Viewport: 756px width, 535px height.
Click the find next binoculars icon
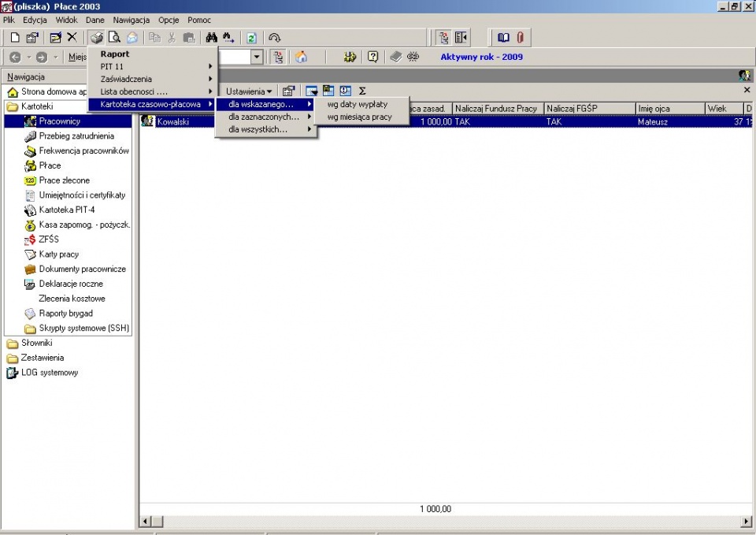[228, 38]
